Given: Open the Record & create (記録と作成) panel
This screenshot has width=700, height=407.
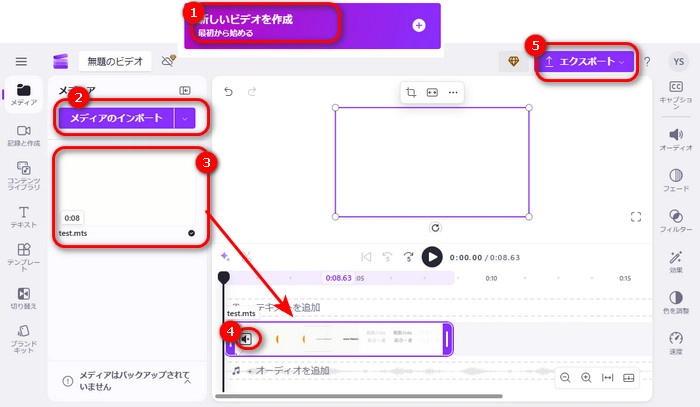Looking at the screenshot, I should (23, 136).
